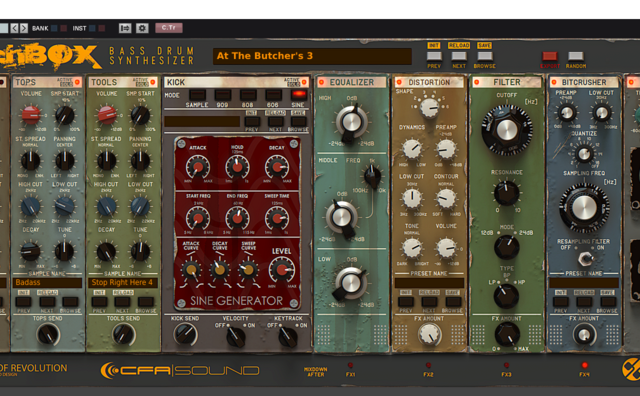Open the Stop Right Here 4 sample name field
The image size is (640, 396).
(x=122, y=283)
